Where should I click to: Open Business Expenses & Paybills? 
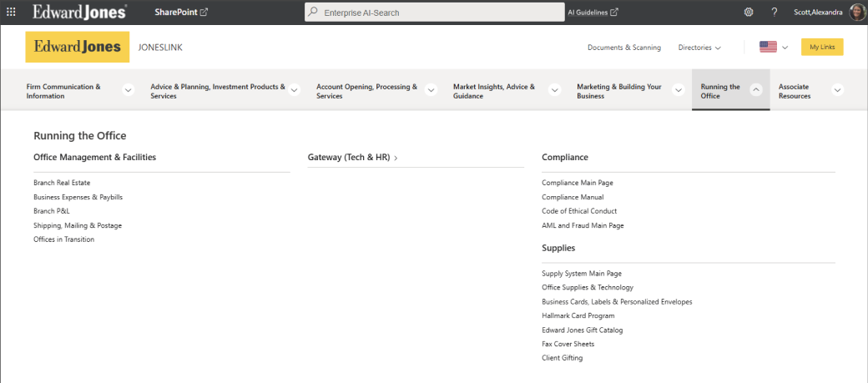[78, 197]
